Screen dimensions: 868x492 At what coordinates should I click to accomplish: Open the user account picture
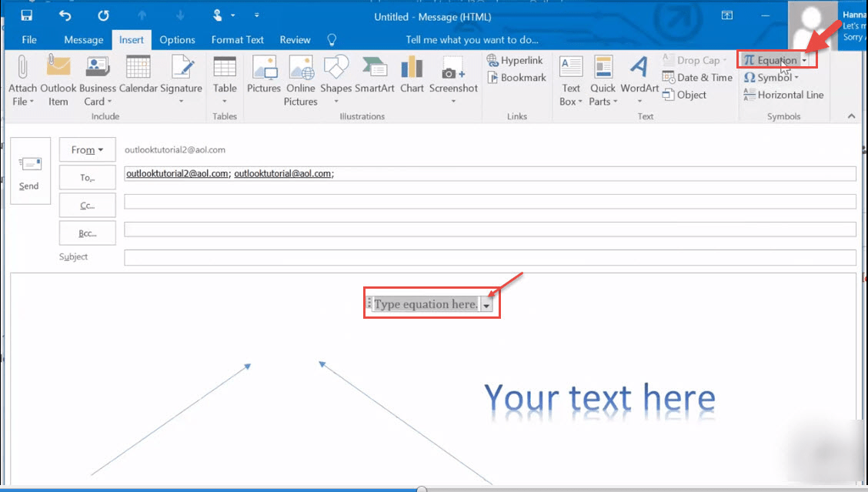[812, 25]
